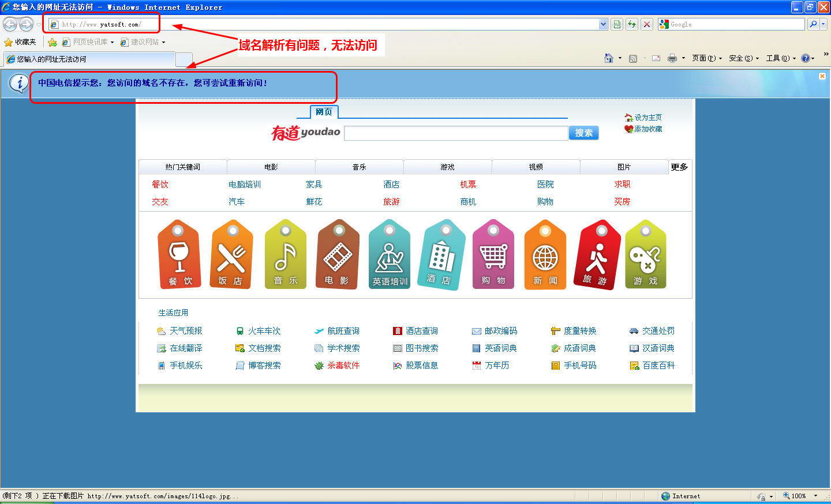Click the 购物 shopping cart tag
The width and height of the screenshot is (831, 504).
(493, 254)
